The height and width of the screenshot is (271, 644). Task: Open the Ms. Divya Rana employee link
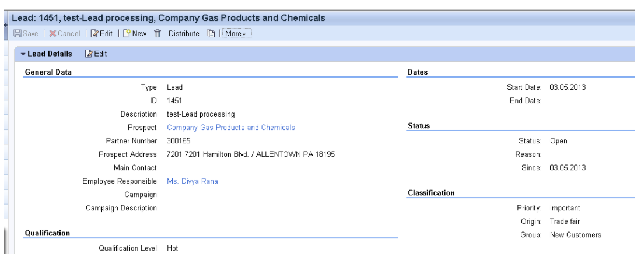pyautogui.click(x=192, y=181)
